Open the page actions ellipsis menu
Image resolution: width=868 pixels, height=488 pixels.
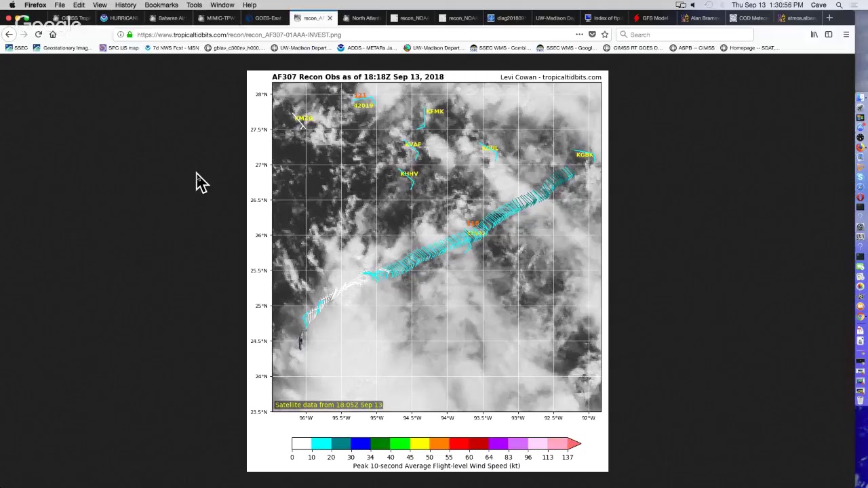pos(579,35)
